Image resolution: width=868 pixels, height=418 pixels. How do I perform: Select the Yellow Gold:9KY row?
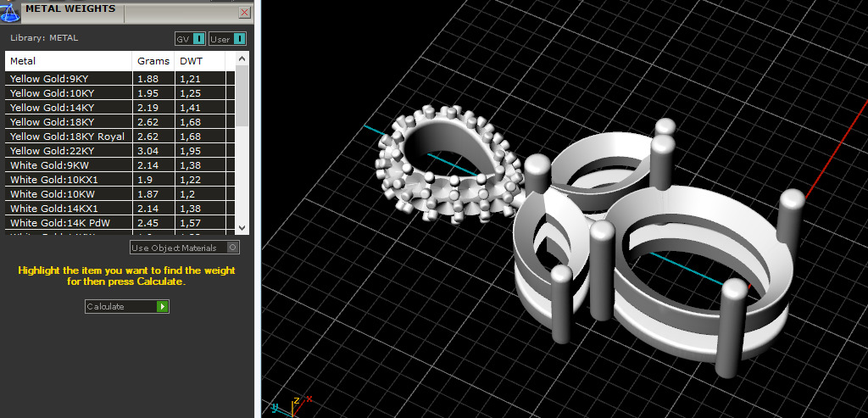tap(120, 79)
